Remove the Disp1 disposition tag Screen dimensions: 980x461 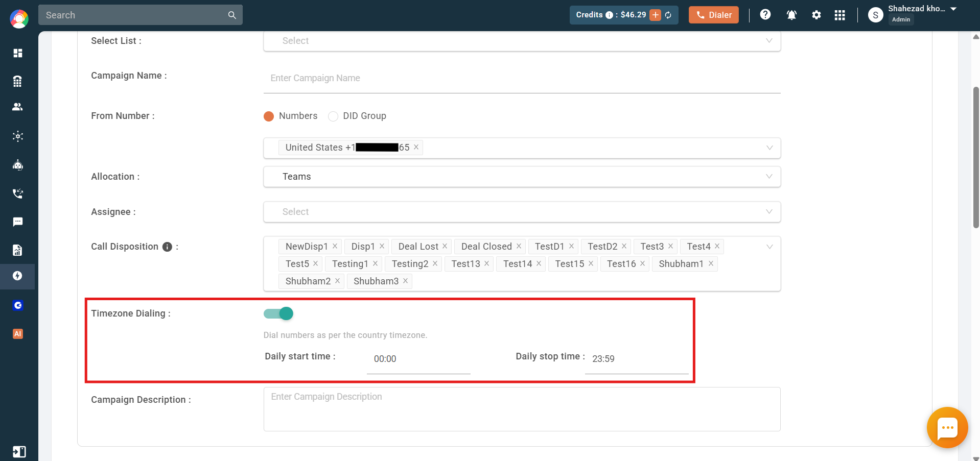(382, 246)
